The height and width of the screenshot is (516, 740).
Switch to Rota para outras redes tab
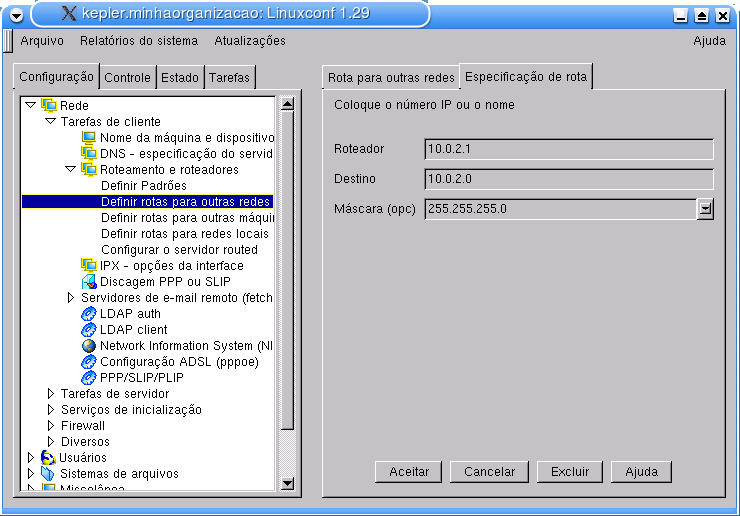tap(391, 77)
